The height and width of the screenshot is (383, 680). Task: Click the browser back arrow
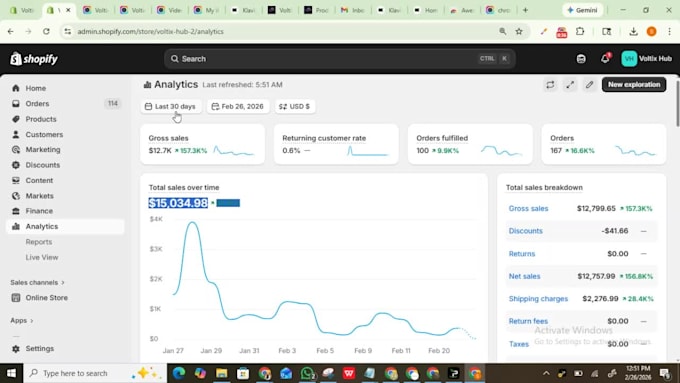click(10, 32)
